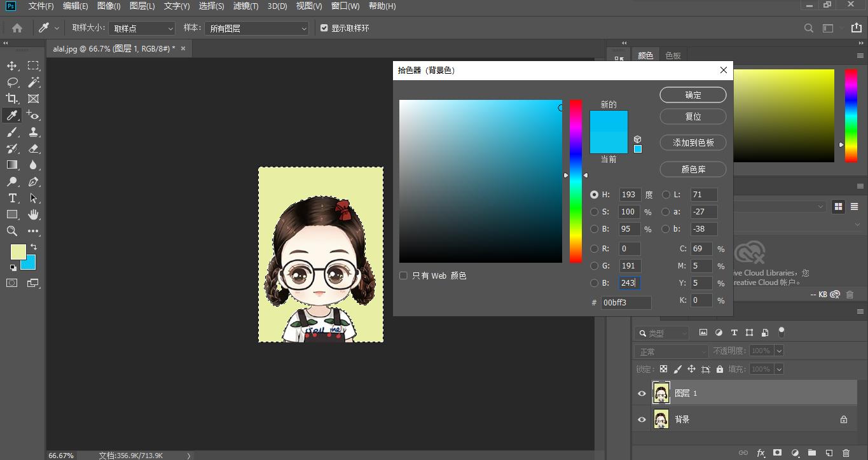Expand the eyedropper tool preset dropdown arrow
This screenshot has width=868, height=460.
point(57,28)
